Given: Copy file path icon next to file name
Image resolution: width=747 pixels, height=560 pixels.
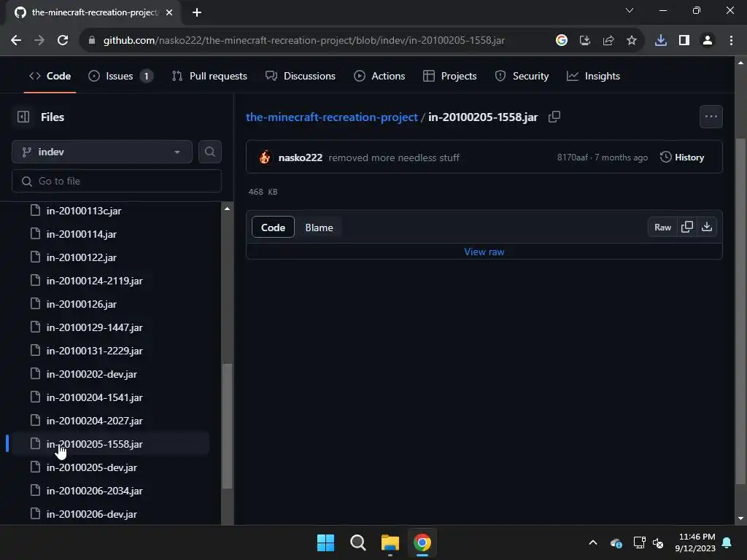Looking at the screenshot, I should coord(554,117).
